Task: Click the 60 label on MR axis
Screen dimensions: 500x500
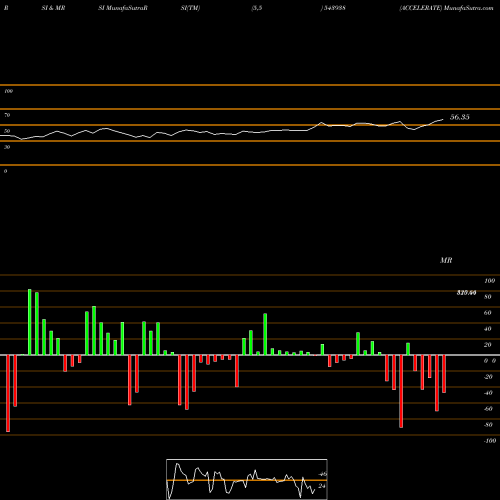Action: click(x=488, y=313)
